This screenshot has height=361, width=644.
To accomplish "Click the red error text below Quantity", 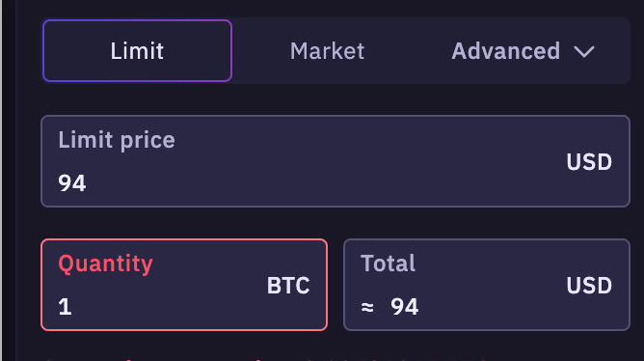I will pos(263,359).
